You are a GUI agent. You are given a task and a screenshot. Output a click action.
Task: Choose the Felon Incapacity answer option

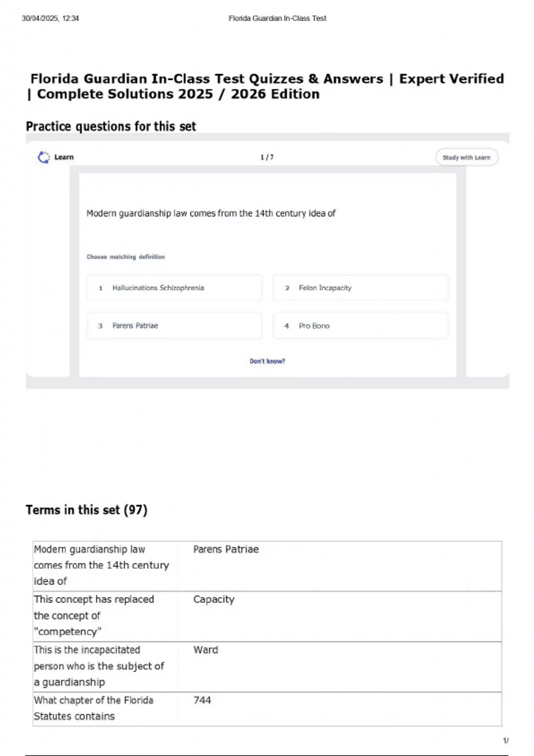click(360, 288)
